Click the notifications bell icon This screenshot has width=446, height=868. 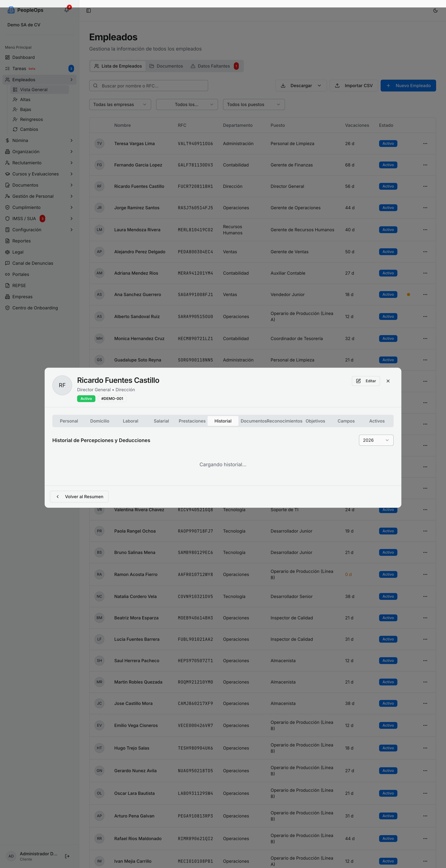67,10
